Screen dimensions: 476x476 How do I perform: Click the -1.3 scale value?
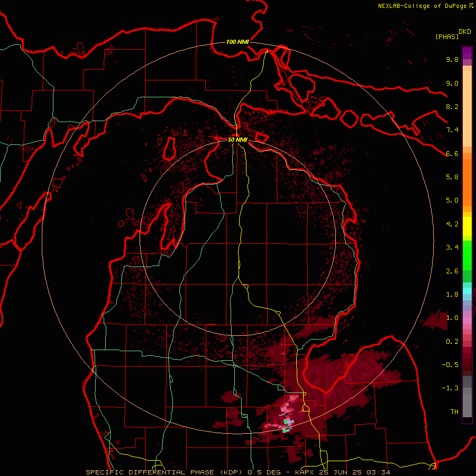click(450, 388)
